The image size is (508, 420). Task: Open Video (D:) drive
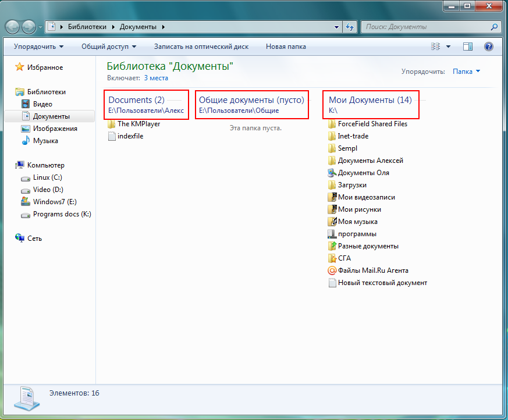42,190
